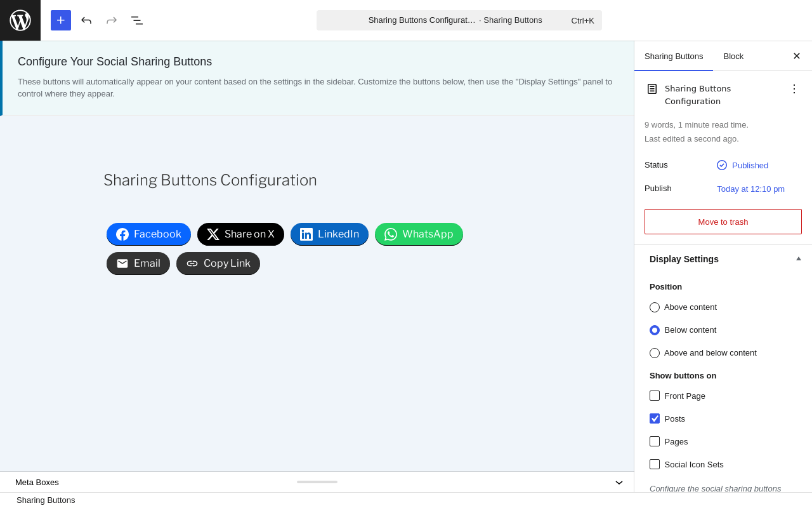Viewport: 812px width, 508px height.
Task: Open the post actions three-dot menu
Action: tap(794, 89)
